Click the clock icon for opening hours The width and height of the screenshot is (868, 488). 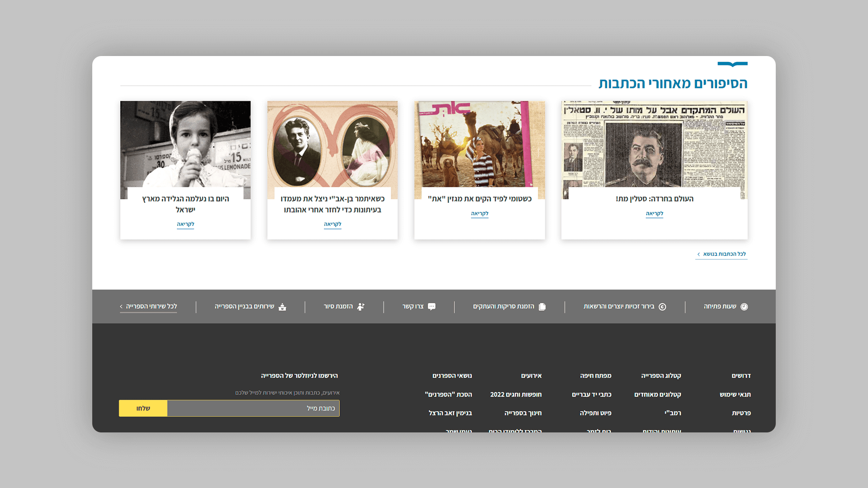point(744,307)
